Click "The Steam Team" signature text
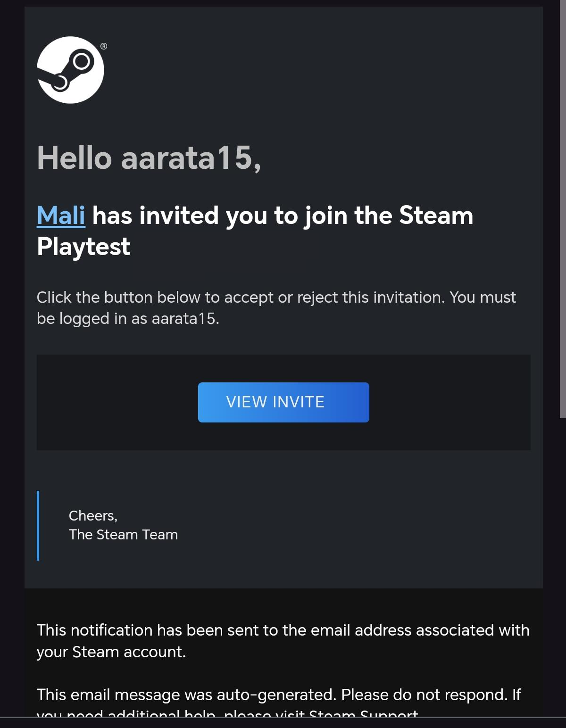This screenshot has height=728, width=566. (x=123, y=535)
